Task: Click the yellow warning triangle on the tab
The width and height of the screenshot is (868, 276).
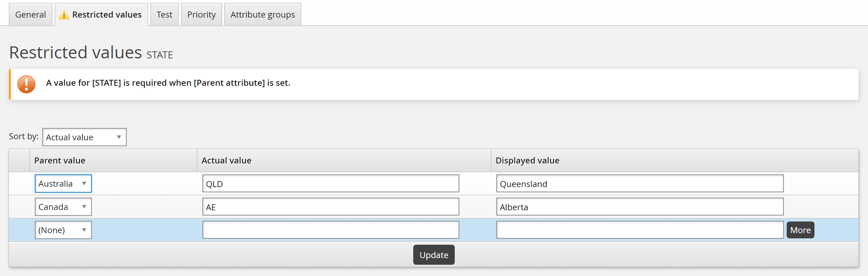Action: click(64, 15)
